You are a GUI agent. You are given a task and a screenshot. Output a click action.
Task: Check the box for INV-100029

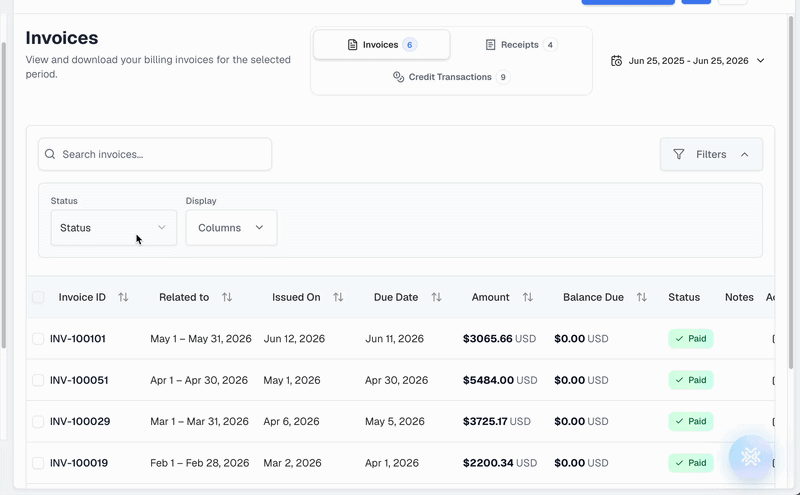pyautogui.click(x=38, y=422)
